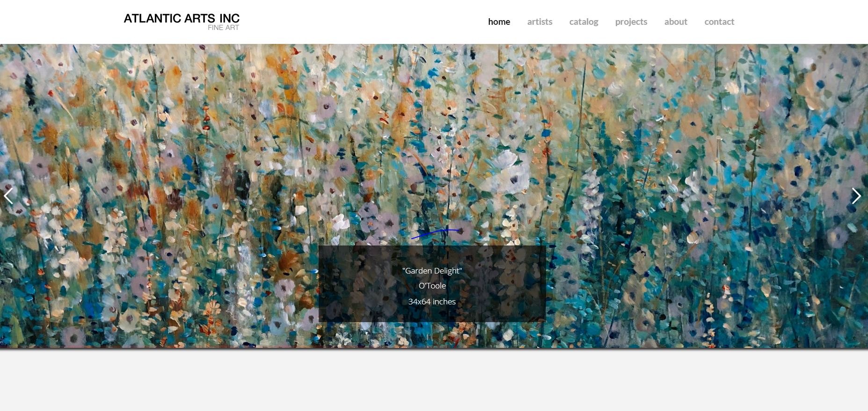Advance to the next slide arrow
Image resolution: width=868 pixels, height=411 pixels.
coord(856,196)
